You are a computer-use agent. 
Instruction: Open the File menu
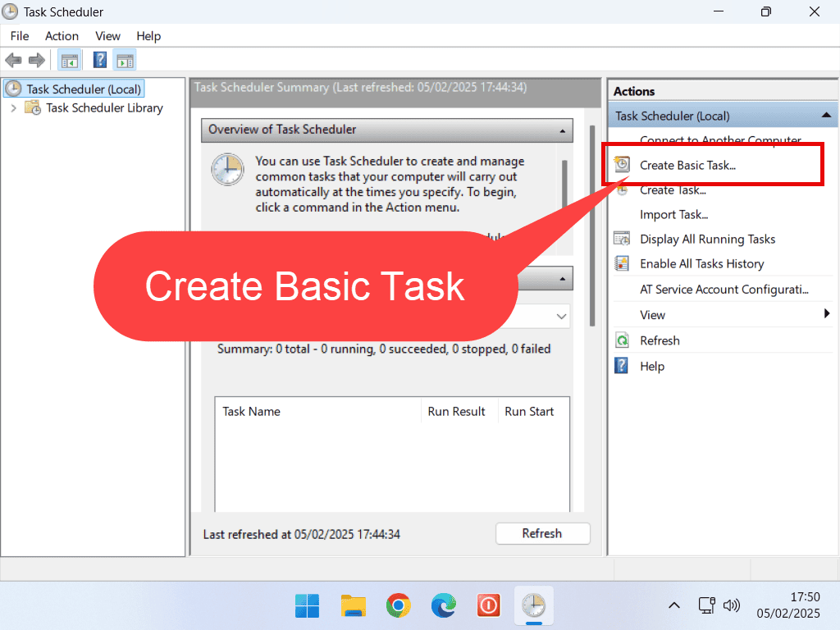click(19, 36)
